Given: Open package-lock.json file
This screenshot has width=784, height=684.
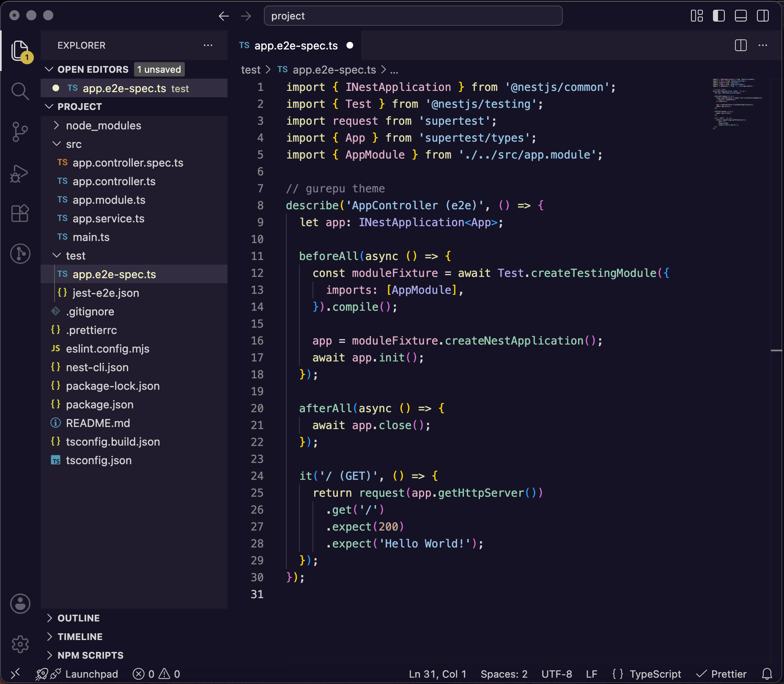Looking at the screenshot, I should (134, 386).
